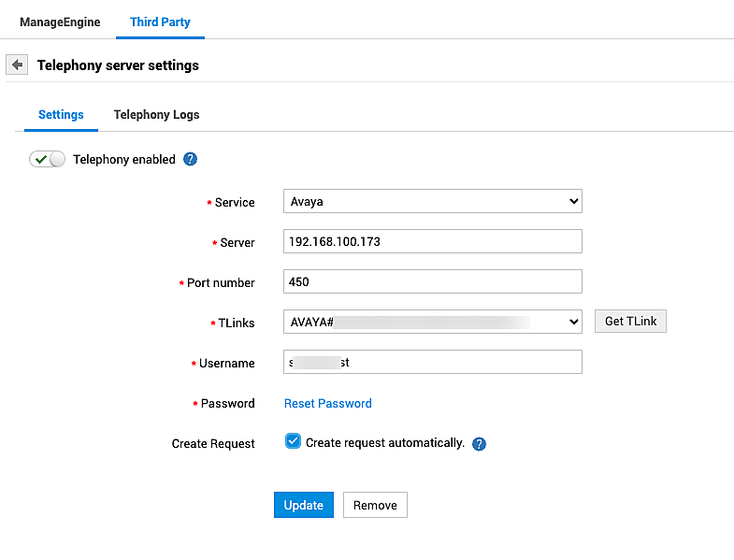The width and height of the screenshot is (734, 560).
Task: Disable the Telephony enabled toggle
Action: click(48, 159)
